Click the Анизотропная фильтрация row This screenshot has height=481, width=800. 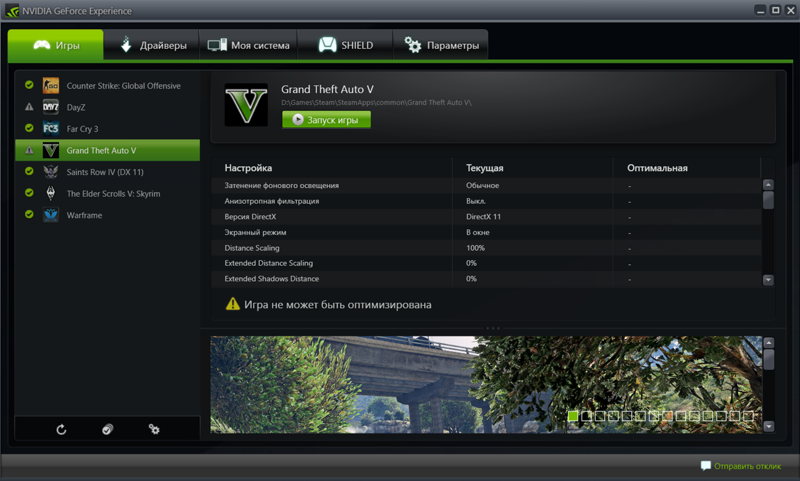(x=486, y=201)
